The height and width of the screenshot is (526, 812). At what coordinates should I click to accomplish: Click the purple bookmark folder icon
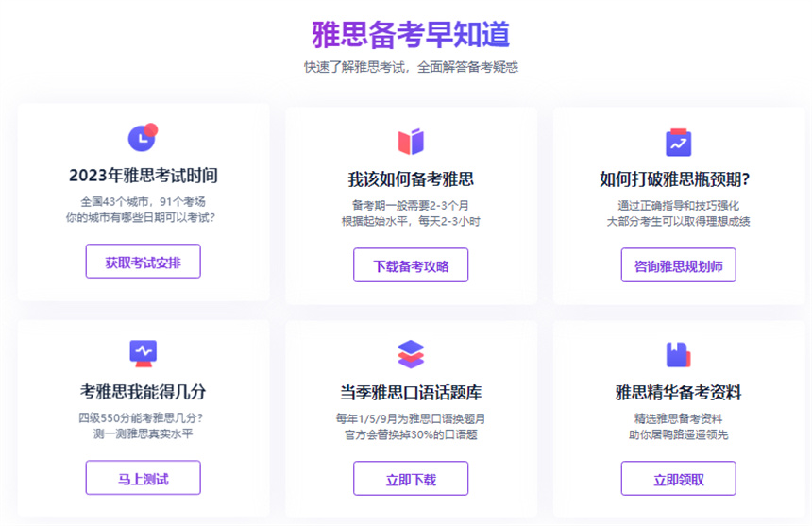click(678, 354)
